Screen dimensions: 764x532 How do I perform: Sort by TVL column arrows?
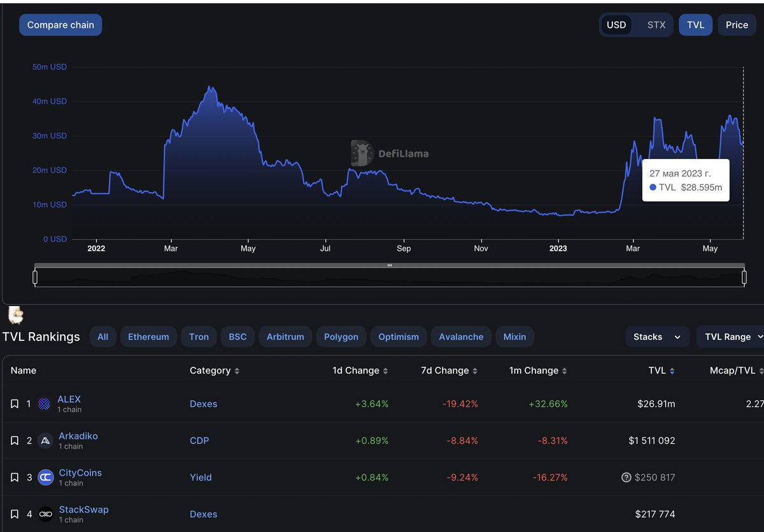pos(672,371)
